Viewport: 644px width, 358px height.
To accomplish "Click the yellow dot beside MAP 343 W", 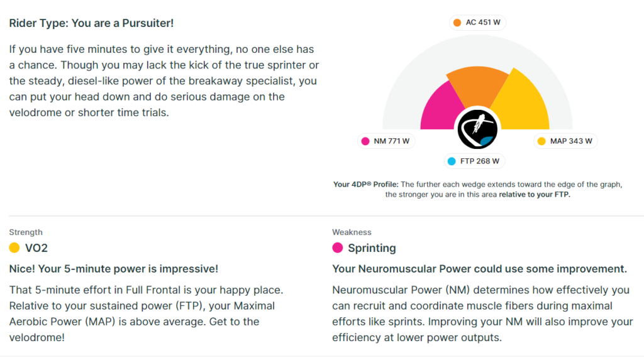I will point(541,141).
